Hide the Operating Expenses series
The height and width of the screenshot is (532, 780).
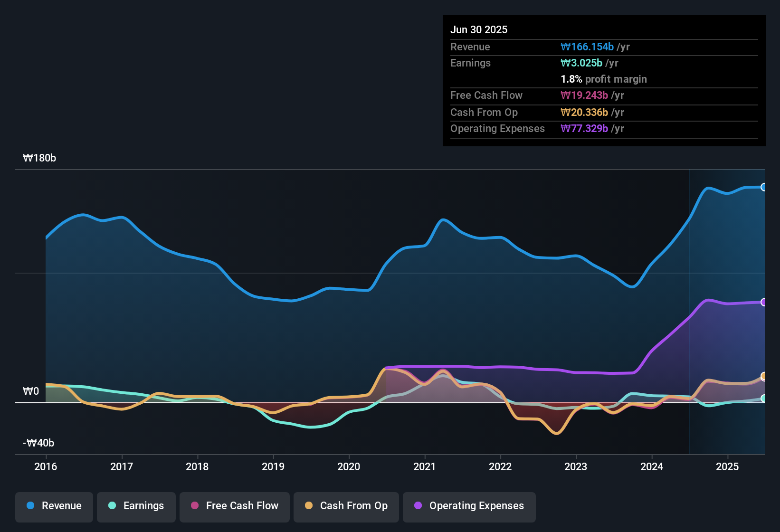point(469,506)
